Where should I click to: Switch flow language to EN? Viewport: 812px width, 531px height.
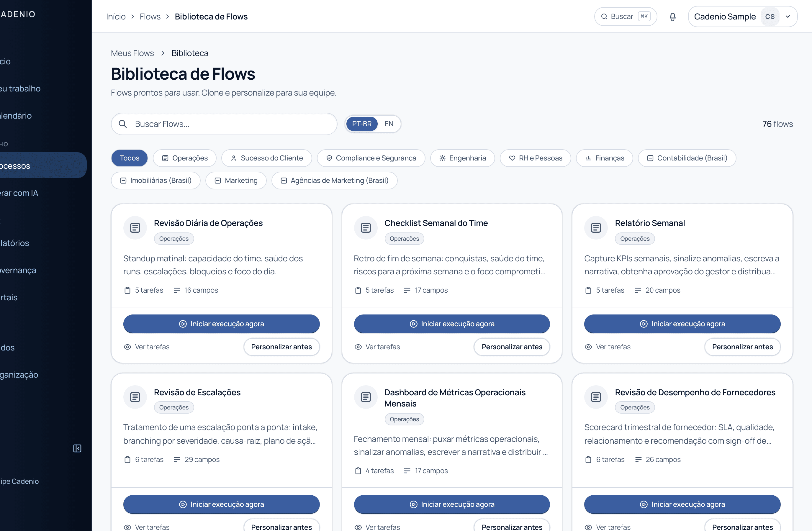(389, 124)
